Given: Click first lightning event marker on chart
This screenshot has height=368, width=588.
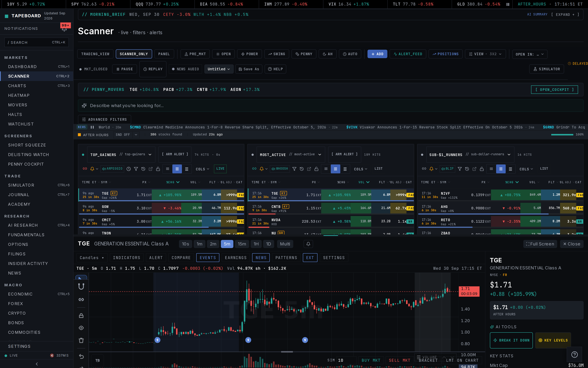Looking at the screenshot, I should click(x=157, y=340).
